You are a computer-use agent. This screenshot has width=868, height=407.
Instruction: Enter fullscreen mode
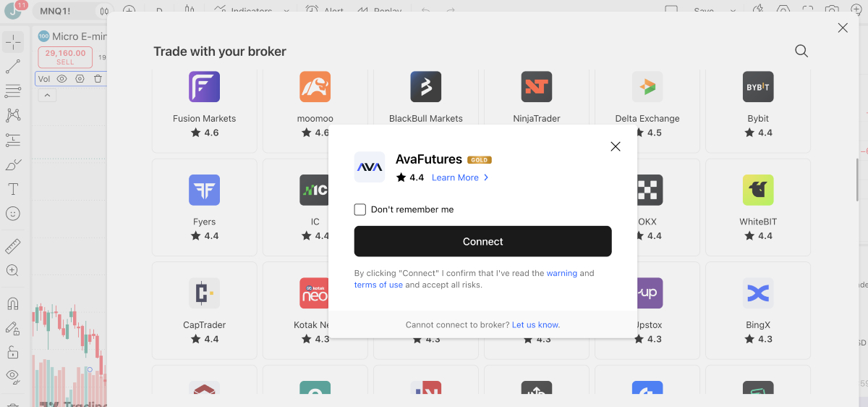click(808, 11)
